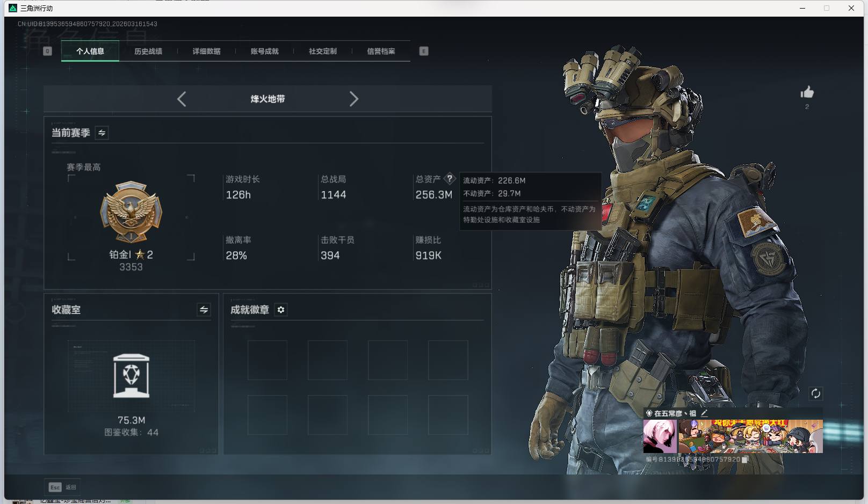
Task: Open the 成就徽章 settings gear
Action: tap(281, 310)
